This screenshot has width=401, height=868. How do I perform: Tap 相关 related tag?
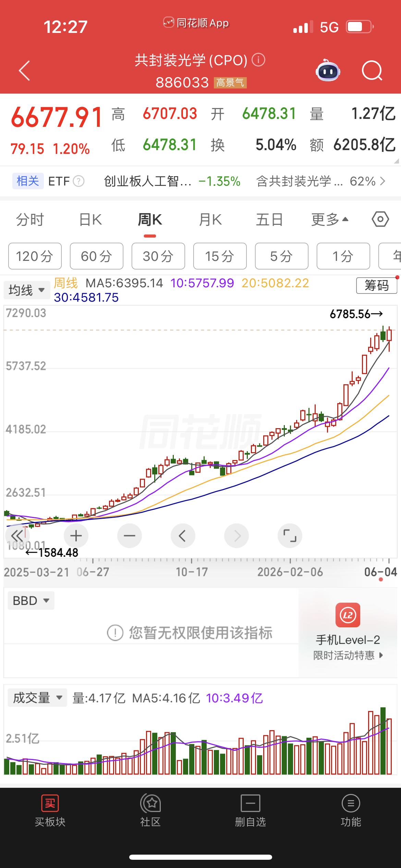[x=28, y=181]
